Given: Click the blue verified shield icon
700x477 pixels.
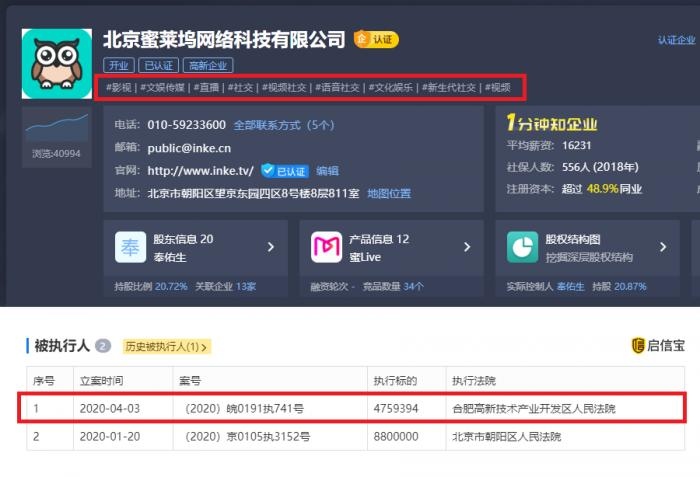Looking at the screenshot, I should [x=267, y=171].
